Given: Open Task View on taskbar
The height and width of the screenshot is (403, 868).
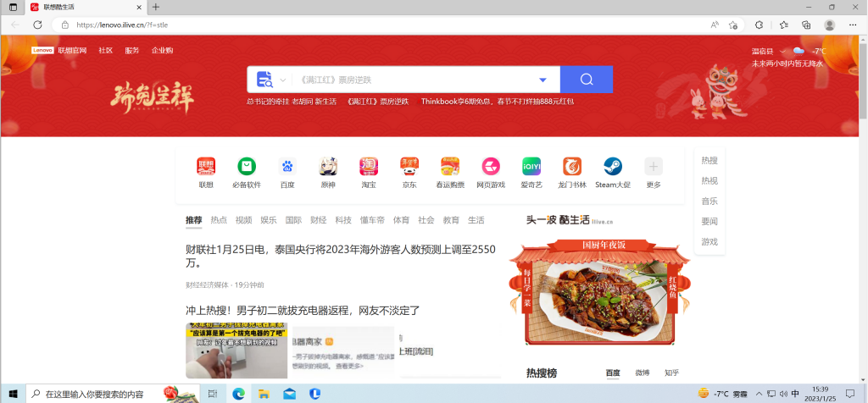Looking at the screenshot, I should click(212, 394).
